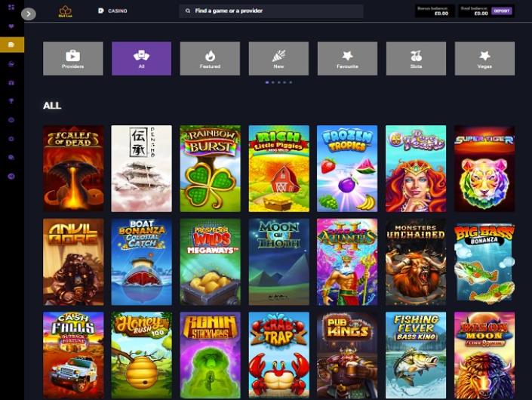Open the Rise of Atlantis II game

pos(347,262)
